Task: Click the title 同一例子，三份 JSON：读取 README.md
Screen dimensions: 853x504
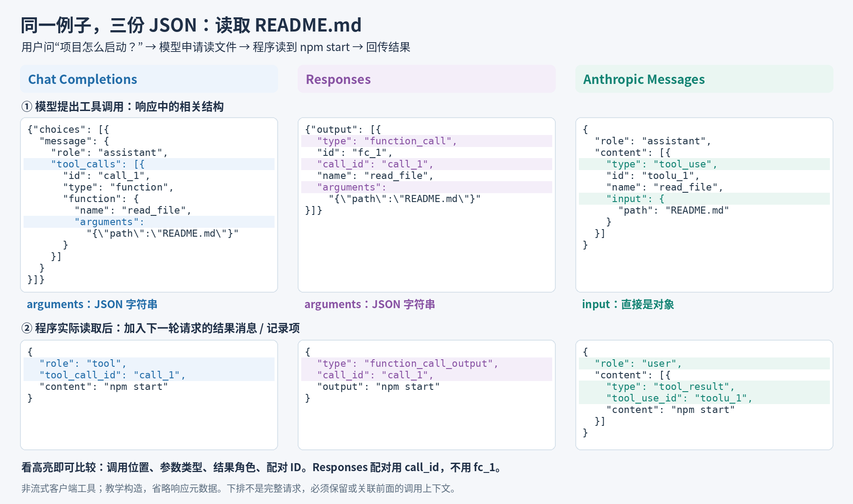Action: point(191,25)
